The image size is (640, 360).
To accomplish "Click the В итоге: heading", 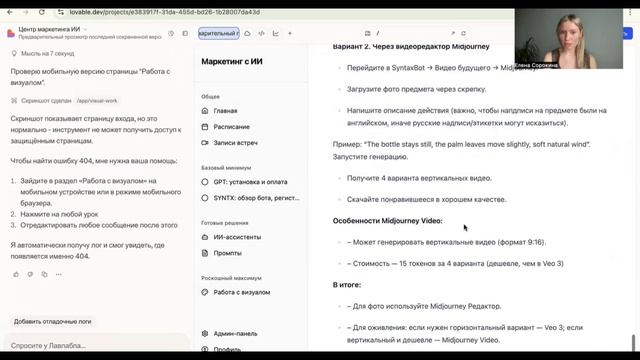I will [347, 285].
